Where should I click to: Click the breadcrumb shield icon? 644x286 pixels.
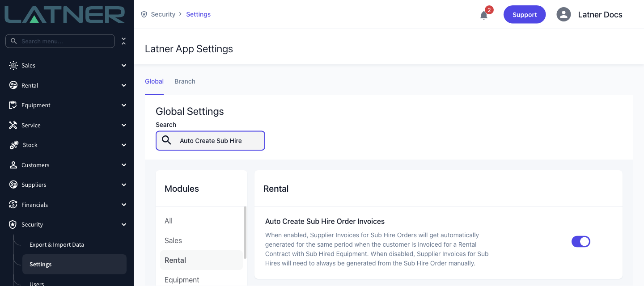[144, 14]
